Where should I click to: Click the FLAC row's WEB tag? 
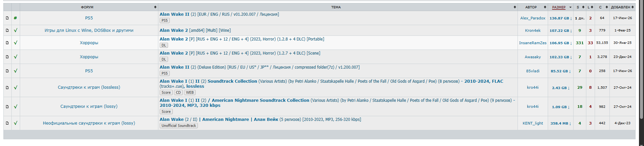click(190, 92)
